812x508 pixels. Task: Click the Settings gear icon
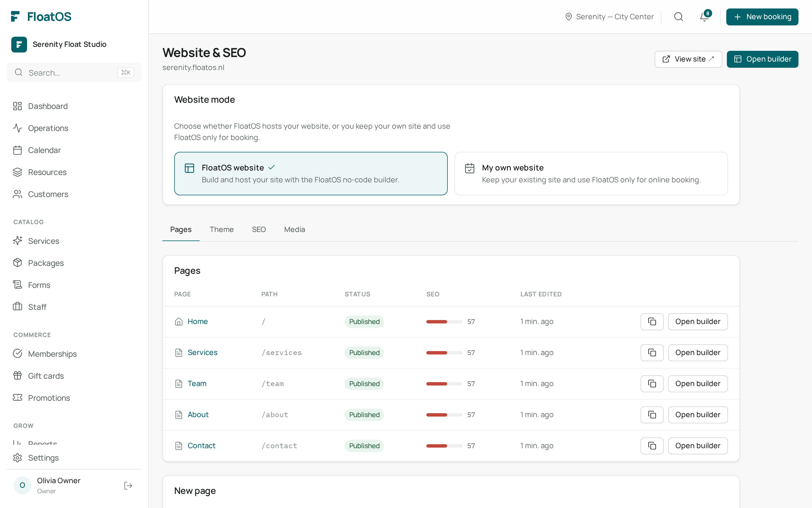[x=17, y=457]
